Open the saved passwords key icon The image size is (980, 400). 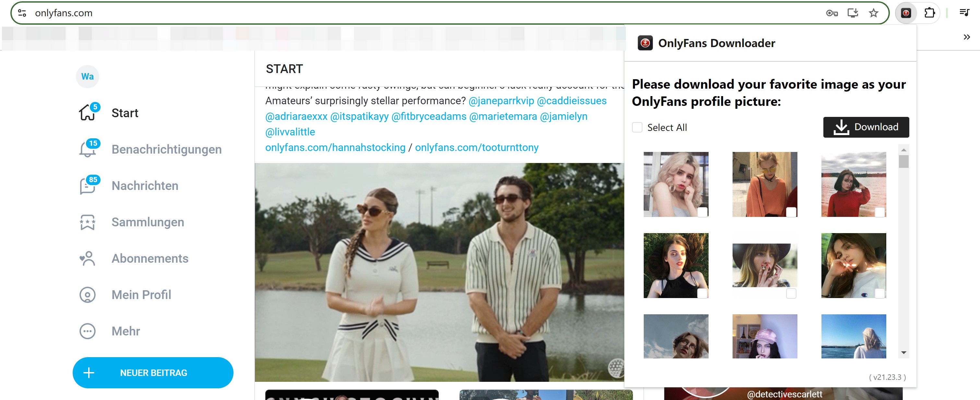click(832, 13)
